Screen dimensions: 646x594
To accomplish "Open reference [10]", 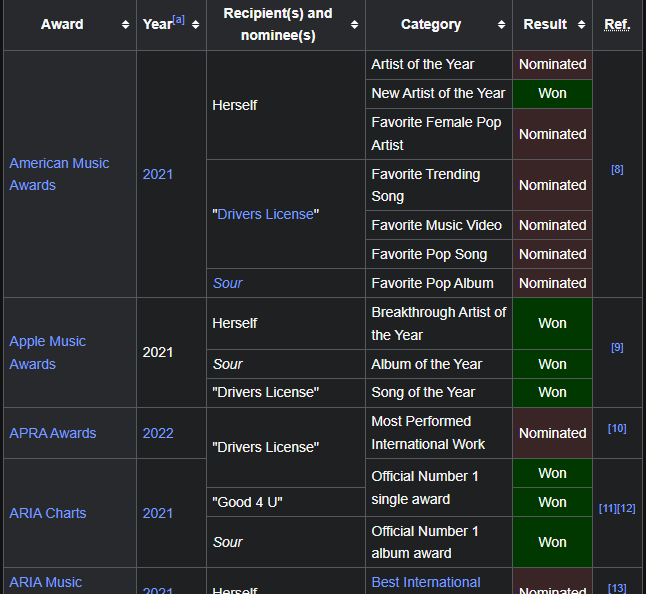I will pos(617,428).
